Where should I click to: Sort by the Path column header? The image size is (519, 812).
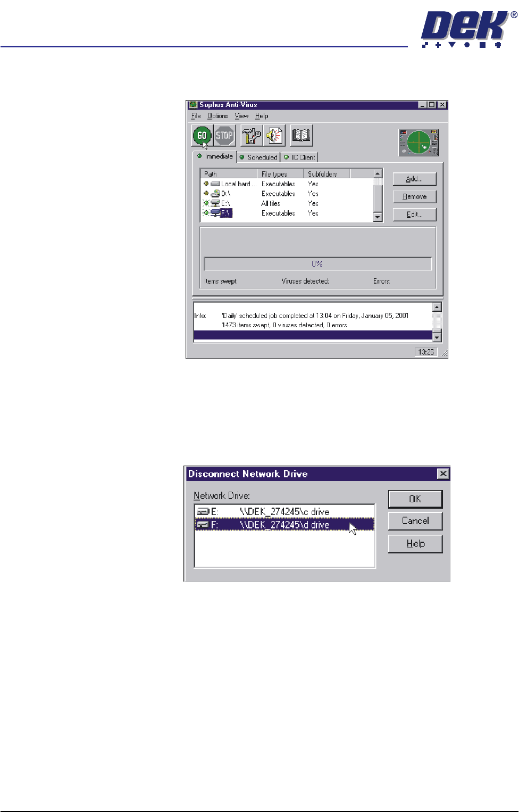click(229, 174)
